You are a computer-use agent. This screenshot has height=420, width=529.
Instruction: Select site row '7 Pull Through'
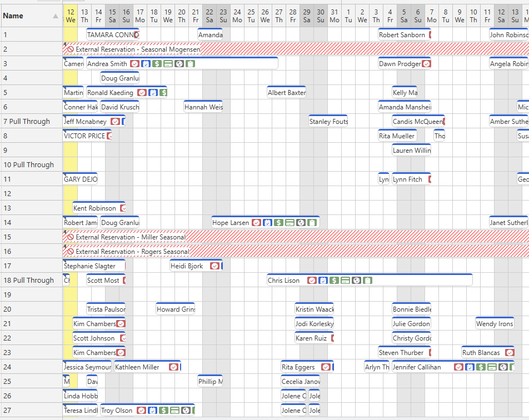pos(31,122)
